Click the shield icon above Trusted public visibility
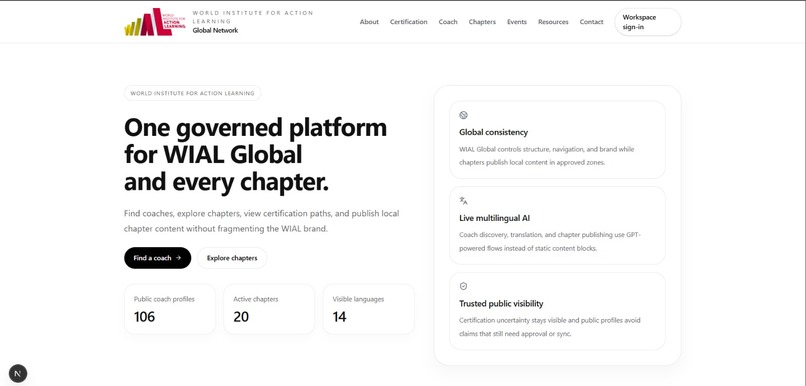 coord(463,286)
